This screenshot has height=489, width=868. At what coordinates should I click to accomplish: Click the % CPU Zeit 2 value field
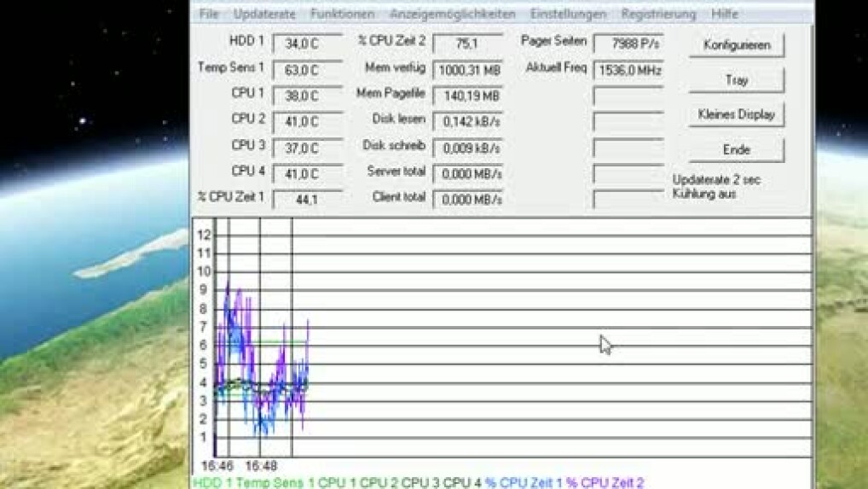[467, 44]
